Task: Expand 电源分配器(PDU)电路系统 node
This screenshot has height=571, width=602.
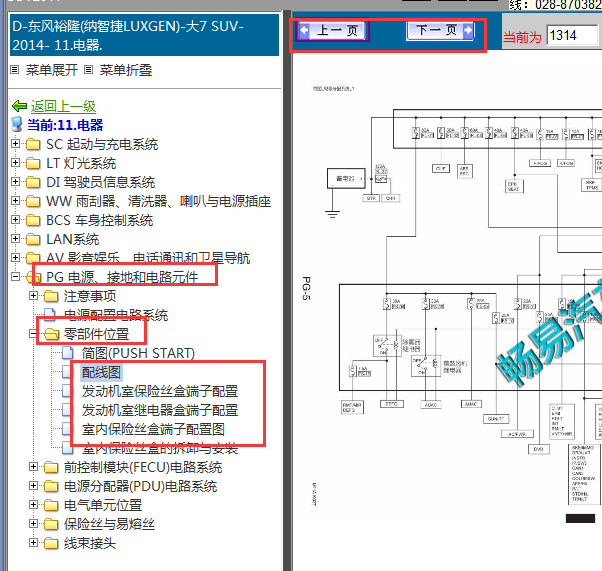Action: pos(33,486)
